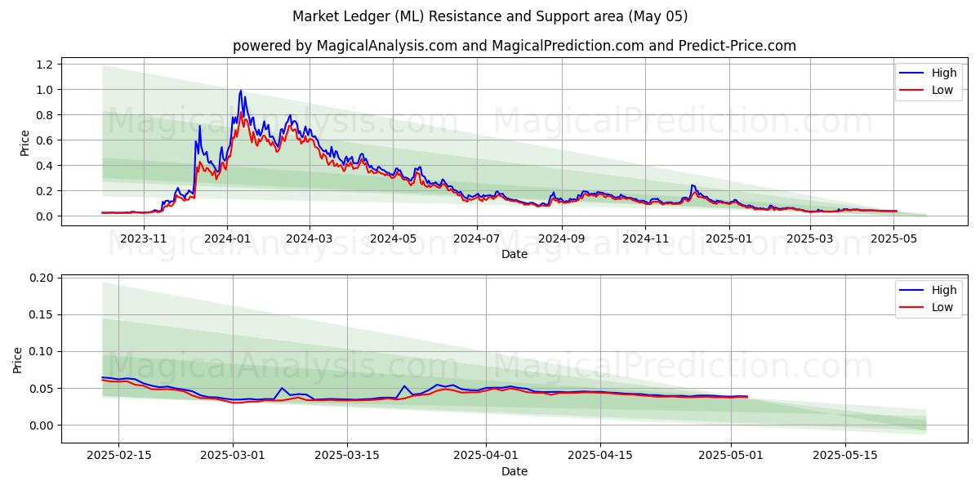This screenshot has height=490, width=980.
Task: Click the '0.00' y-axis tick label in the lower chart
Action: [42, 425]
